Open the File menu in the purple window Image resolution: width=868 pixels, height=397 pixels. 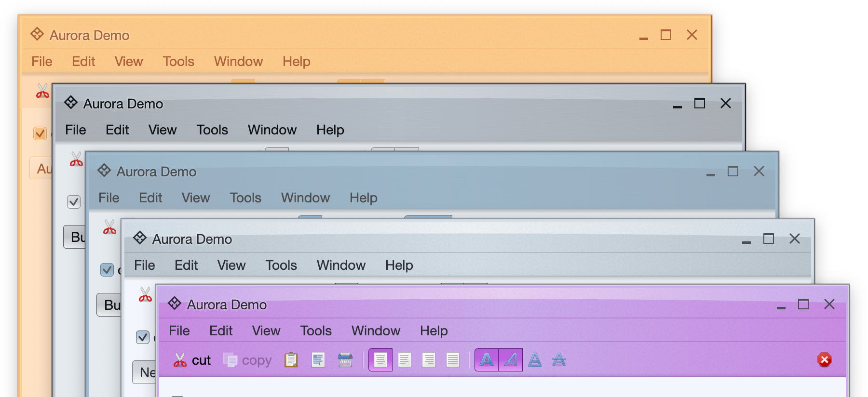179,331
